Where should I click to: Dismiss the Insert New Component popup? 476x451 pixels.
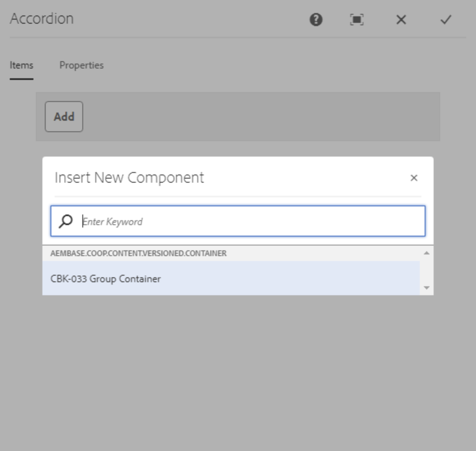click(414, 178)
